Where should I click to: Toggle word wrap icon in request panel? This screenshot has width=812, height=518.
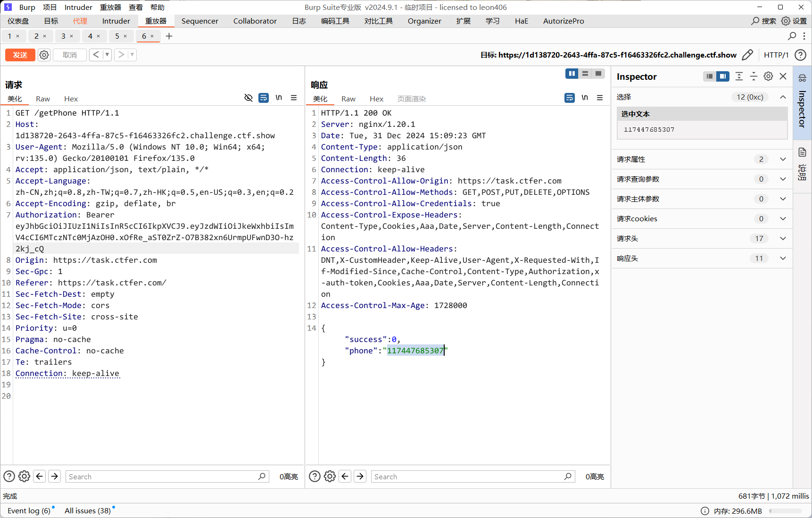(264, 98)
